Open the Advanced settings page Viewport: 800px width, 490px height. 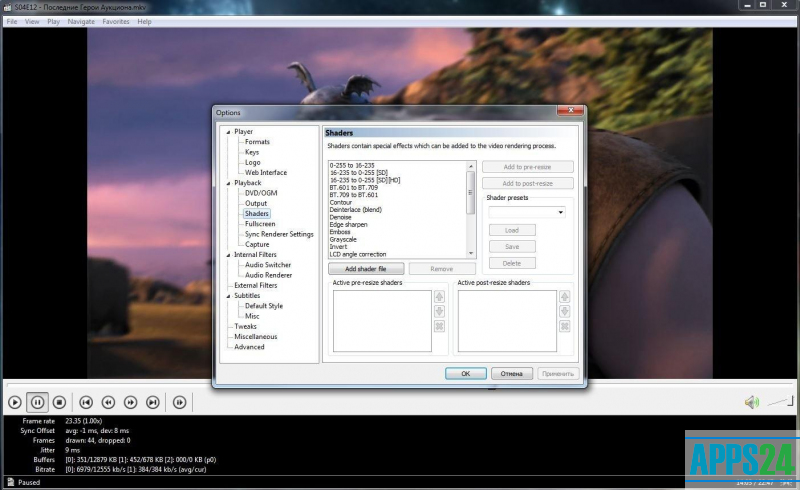coord(249,347)
